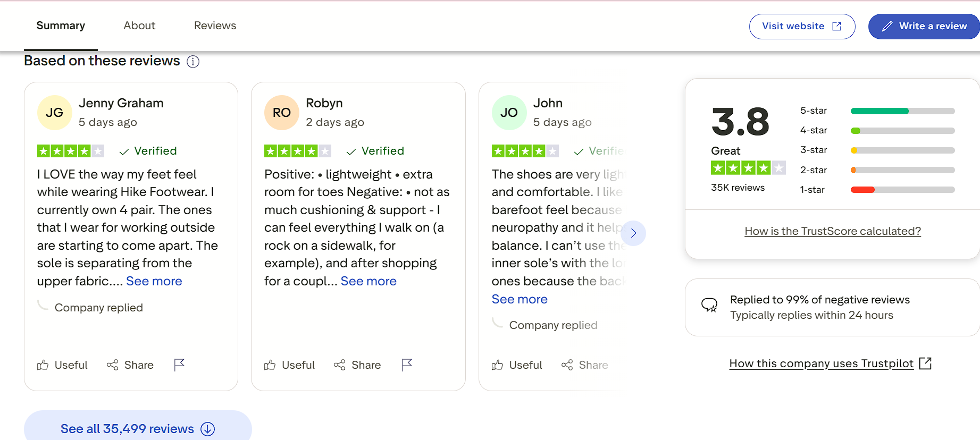Open 'How is the TrustScore calculated?' link
Viewport: 980px width, 440px height.
pos(833,231)
